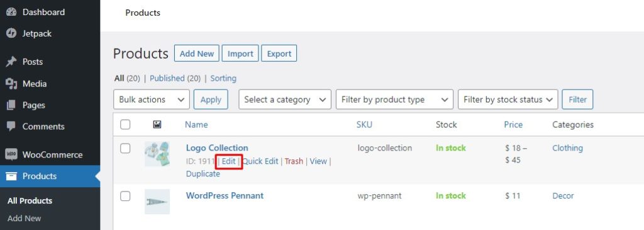
Task: Click the Filter button
Action: [577, 100]
